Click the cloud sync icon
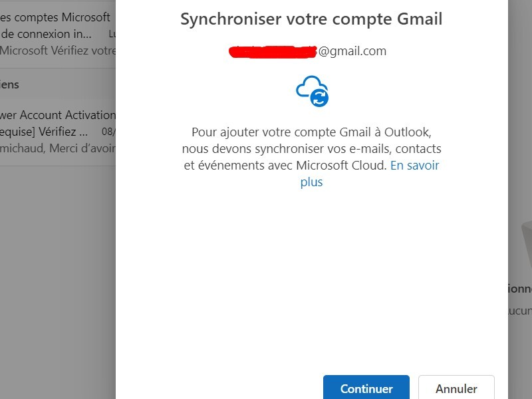The height and width of the screenshot is (399, 532). pyautogui.click(x=312, y=91)
